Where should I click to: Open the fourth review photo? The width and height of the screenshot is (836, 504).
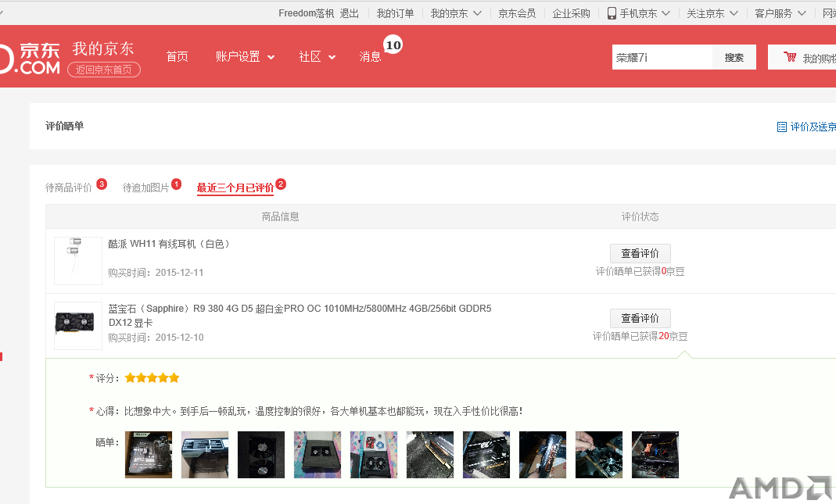[x=318, y=455]
